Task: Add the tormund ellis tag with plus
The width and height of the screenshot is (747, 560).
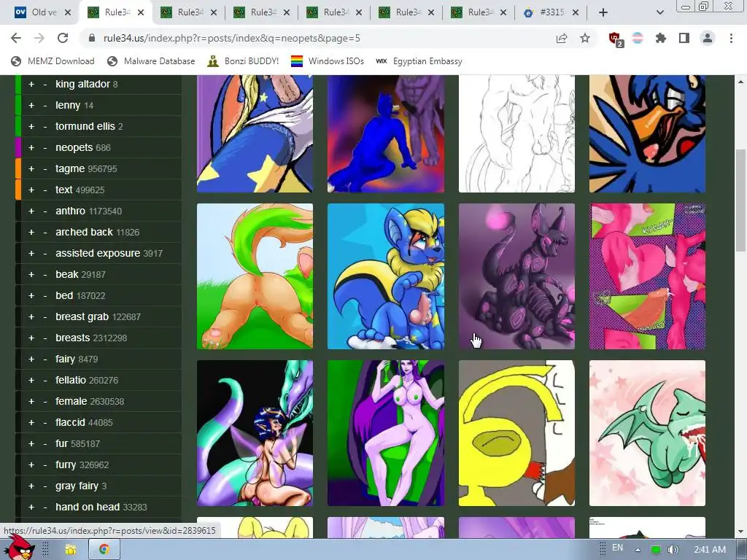Action: pyautogui.click(x=31, y=127)
